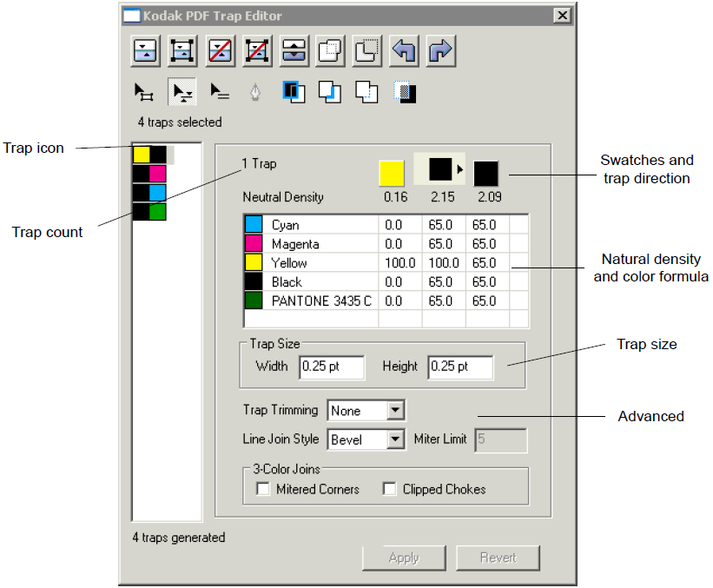The height and width of the screenshot is (588, 713).
Task: Click the first toolbar button in top row
Action: click(x=144, y=50)
